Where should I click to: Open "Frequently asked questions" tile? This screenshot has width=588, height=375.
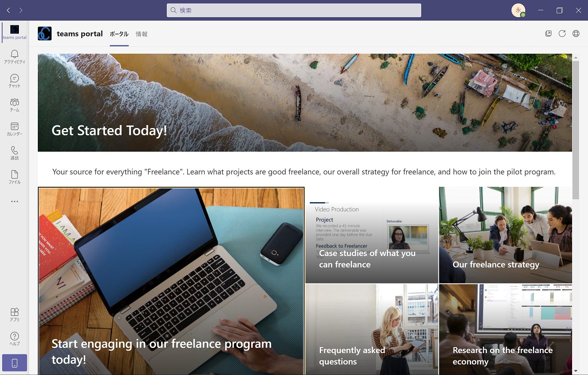click(372, 329)
